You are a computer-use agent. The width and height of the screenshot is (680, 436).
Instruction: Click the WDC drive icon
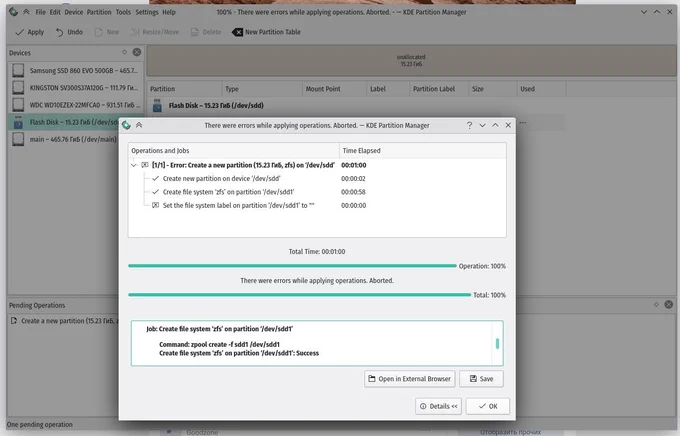18,105
